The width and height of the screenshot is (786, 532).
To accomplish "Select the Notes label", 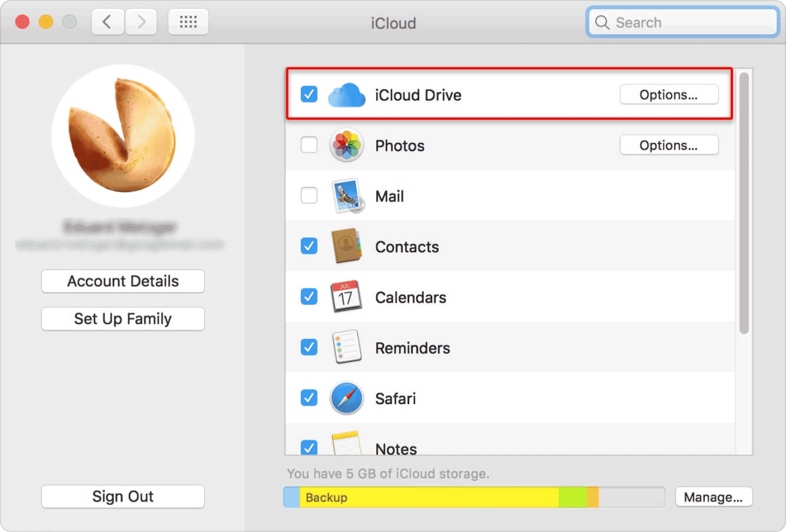I will tap(396, 448).
